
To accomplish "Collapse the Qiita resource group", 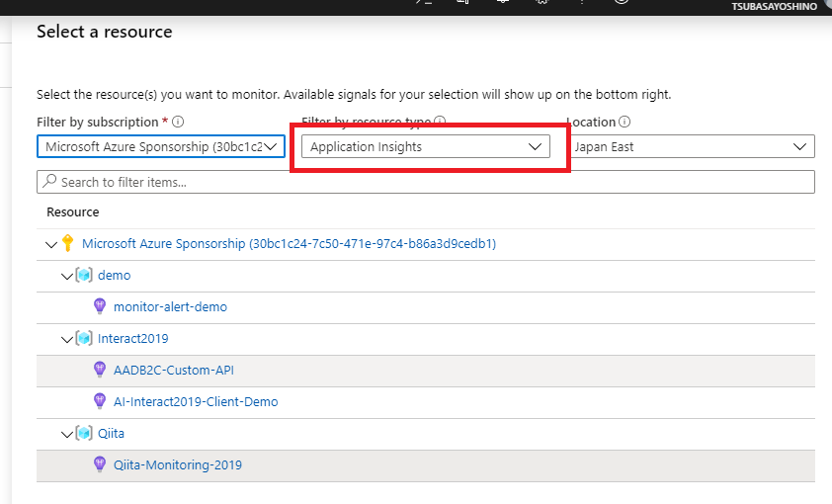I will (x=67, y=435).
